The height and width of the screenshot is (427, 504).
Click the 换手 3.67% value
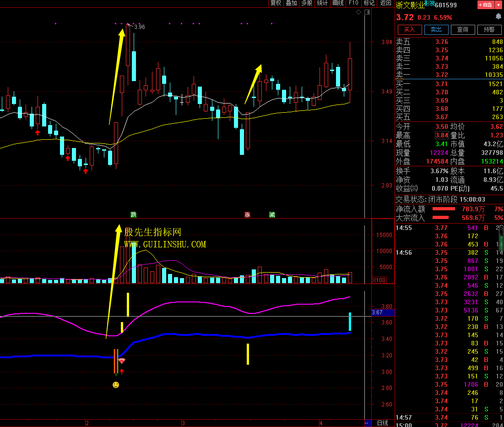click(x=439, y=171)
